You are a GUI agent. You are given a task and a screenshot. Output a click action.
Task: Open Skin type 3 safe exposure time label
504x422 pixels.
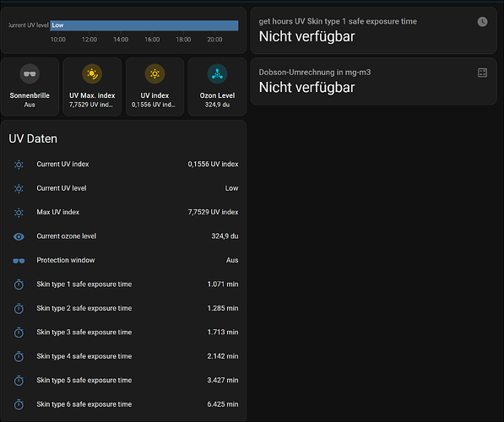coord(84,332)
